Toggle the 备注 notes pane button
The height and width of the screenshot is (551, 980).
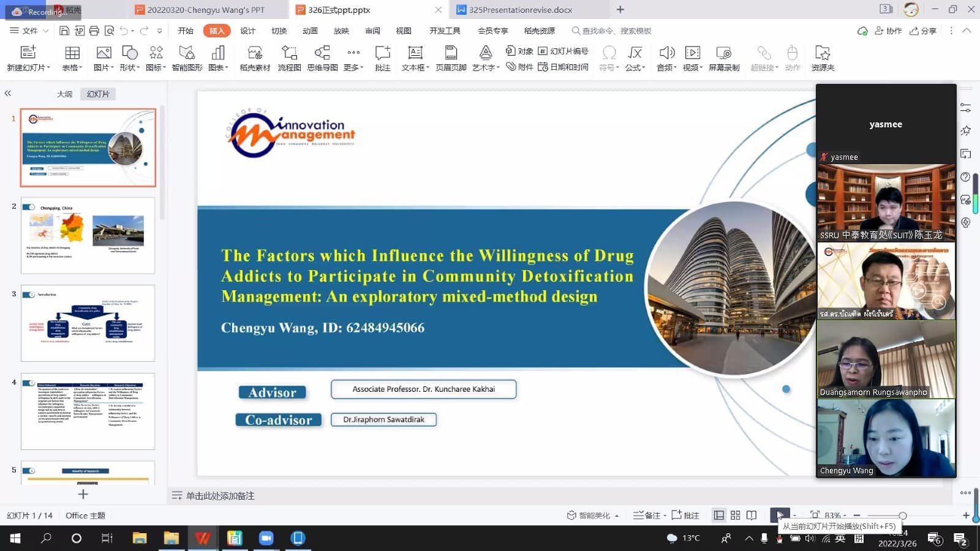coord(647,515)
